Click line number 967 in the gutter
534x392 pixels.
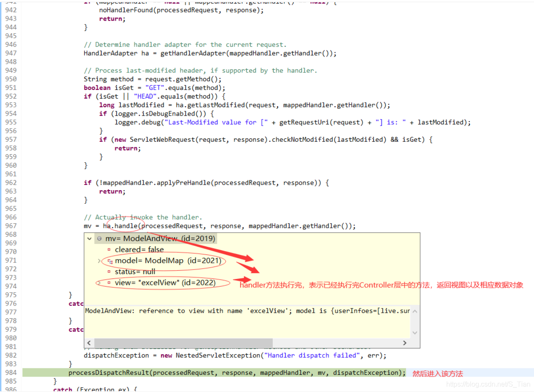(x=11, y=226)
